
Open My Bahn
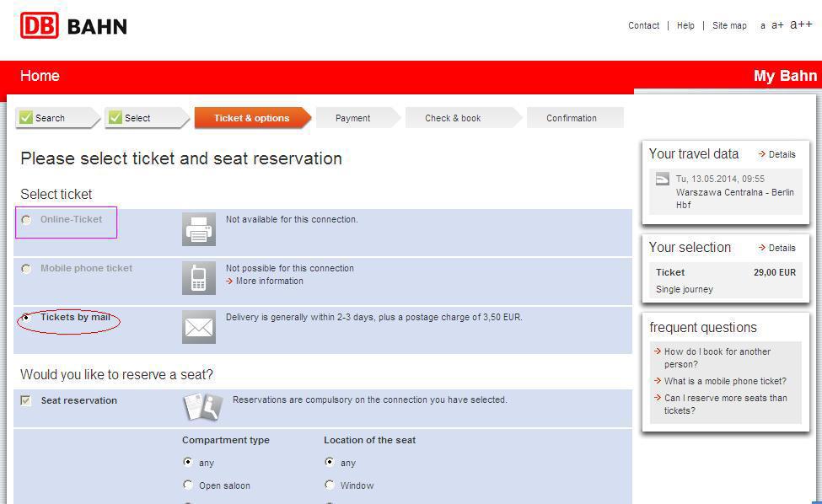tap(785, 76)
